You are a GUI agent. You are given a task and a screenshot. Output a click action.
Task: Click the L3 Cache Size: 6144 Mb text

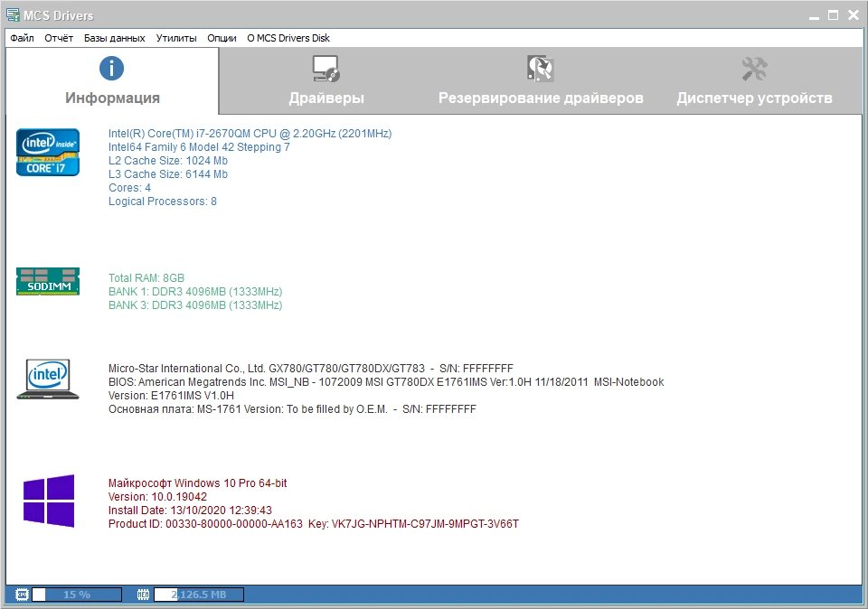168,174
